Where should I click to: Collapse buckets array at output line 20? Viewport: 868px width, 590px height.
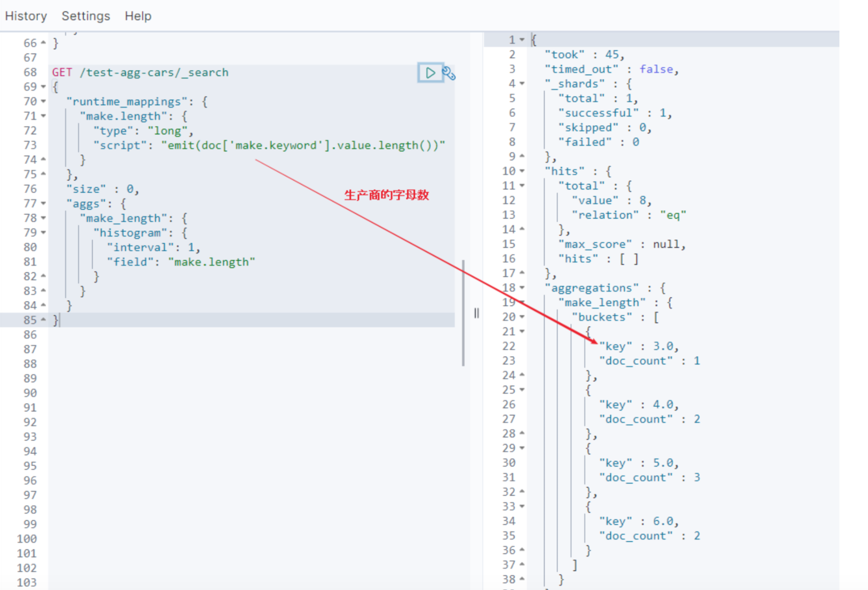click(x=522, y=317)
